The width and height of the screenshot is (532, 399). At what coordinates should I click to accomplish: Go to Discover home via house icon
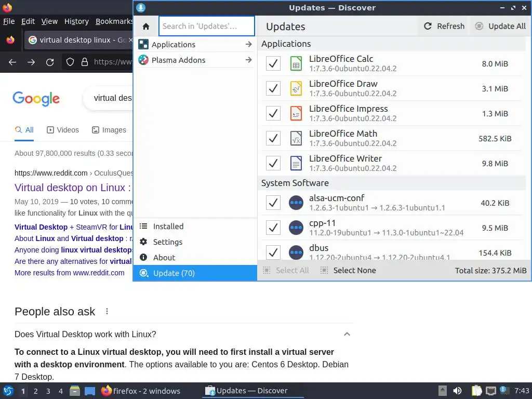click(146, 26)
